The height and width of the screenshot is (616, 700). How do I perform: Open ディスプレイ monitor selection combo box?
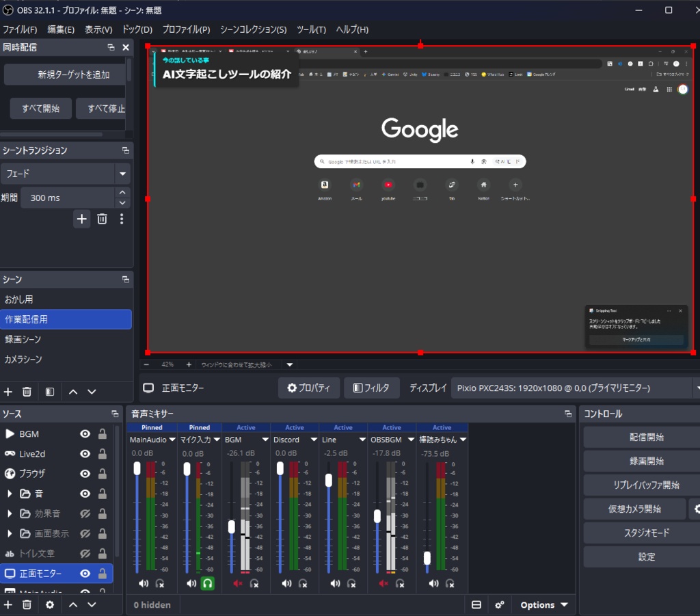click(576, 388)
